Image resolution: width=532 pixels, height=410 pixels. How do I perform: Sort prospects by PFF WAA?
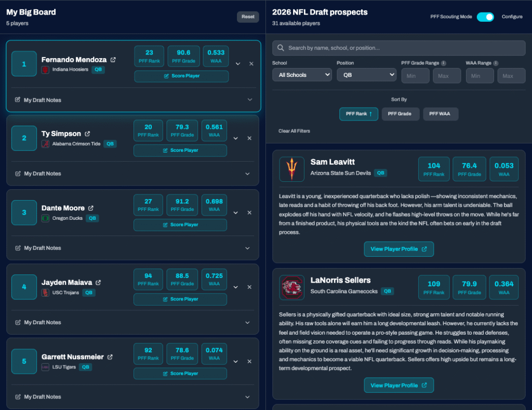441,114
